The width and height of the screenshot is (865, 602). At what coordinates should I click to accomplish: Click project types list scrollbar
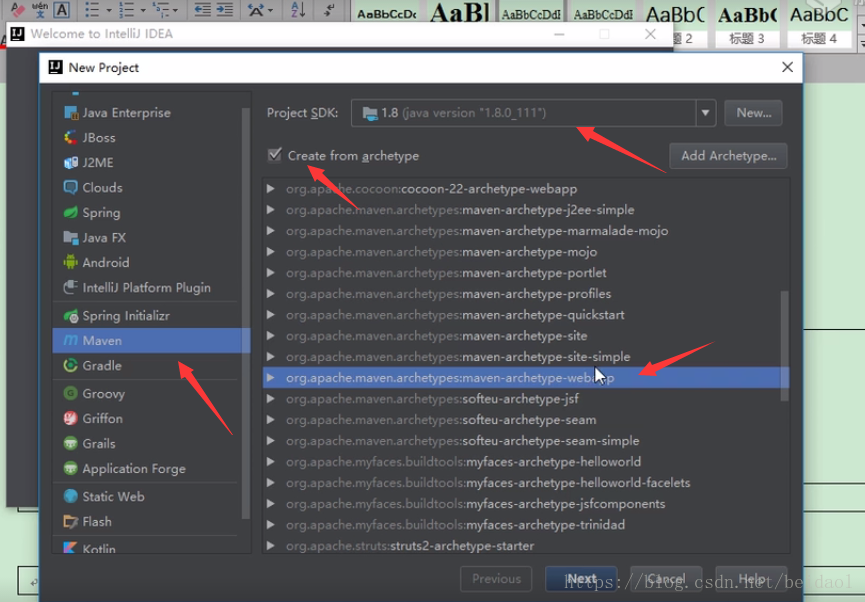(245, 313)
